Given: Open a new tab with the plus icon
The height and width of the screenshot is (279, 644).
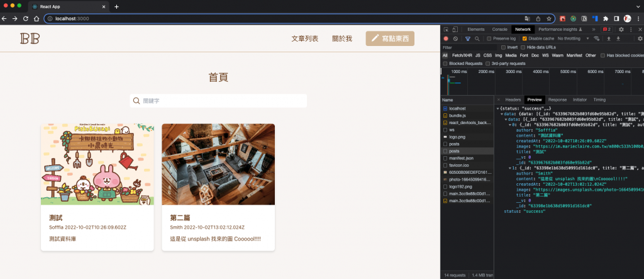Looking at the screenshot, I should [116, 6].
